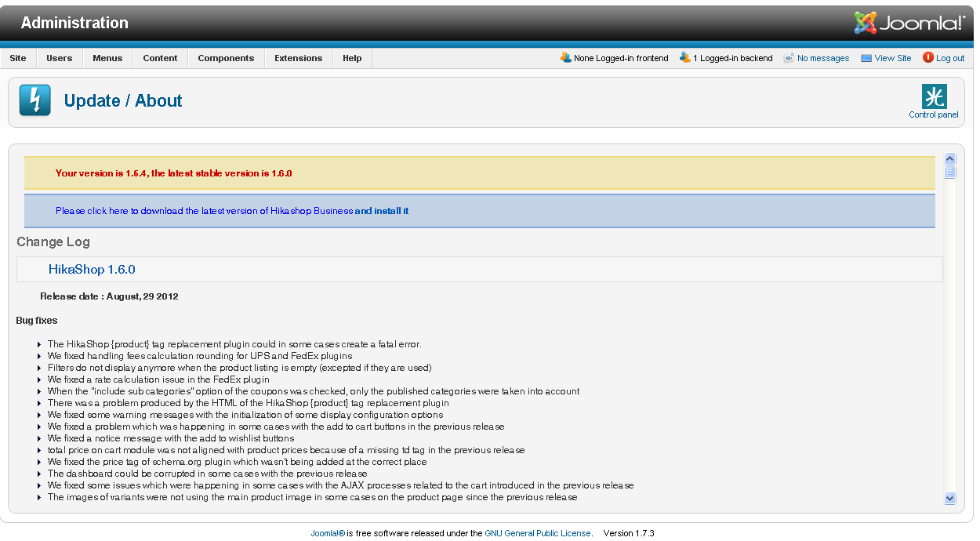Click the Log out link
The width and height of the screenshot is (980, 541).
click(x=950, y=58)
